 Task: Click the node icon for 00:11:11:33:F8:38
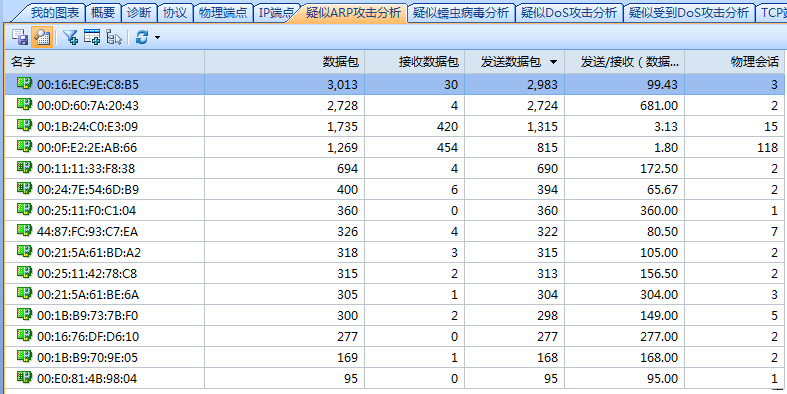pos(25,168)
